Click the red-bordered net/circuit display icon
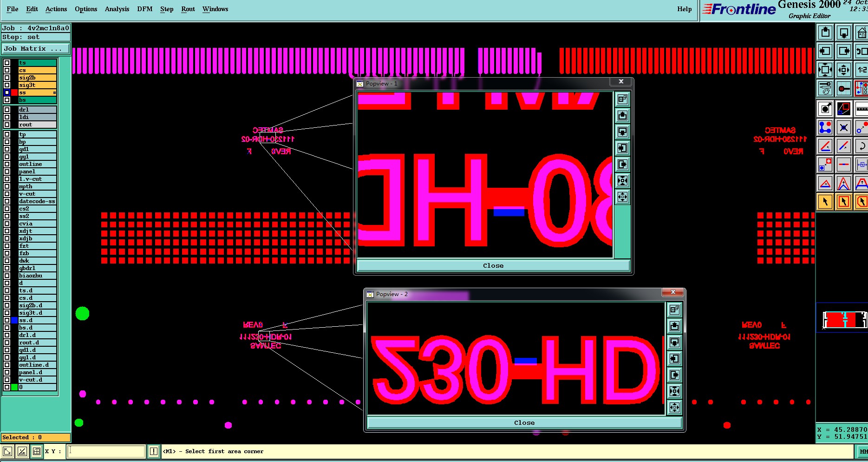 click(x=861, y=88)
